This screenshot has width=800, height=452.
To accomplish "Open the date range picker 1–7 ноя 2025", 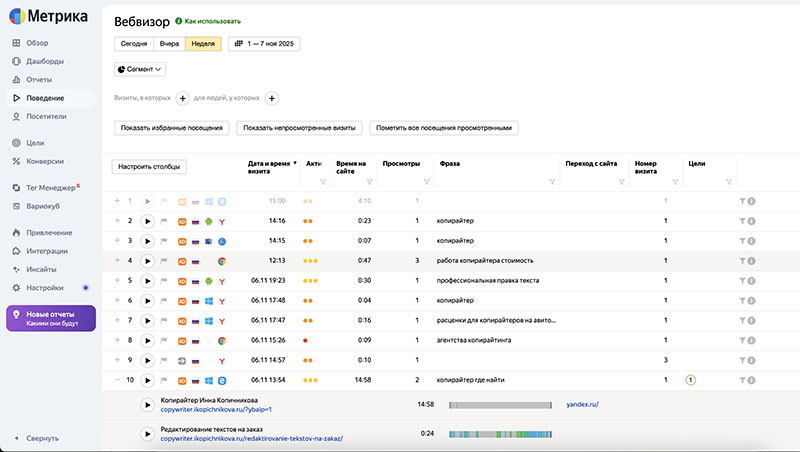I will click(264, 44).
